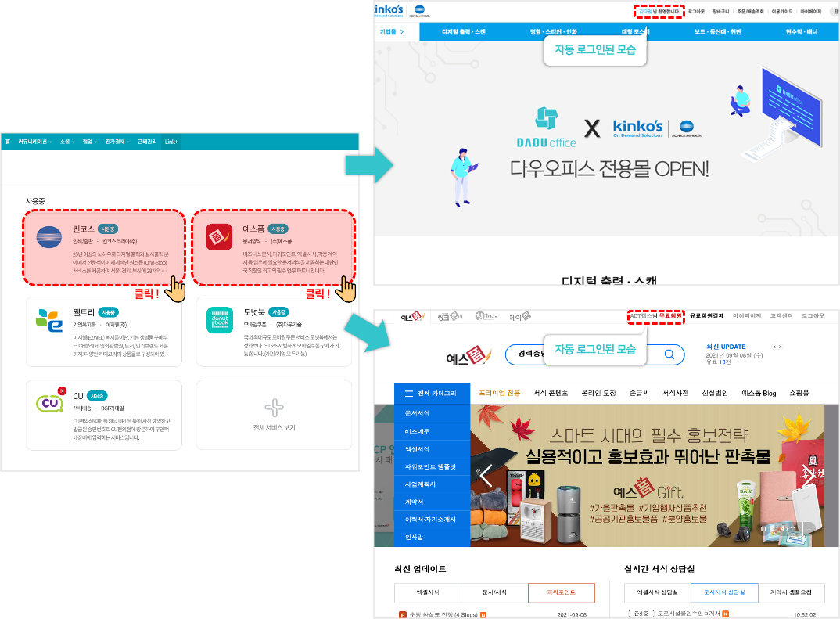This screenshot has height=619, width=840.
Task: Click the 전체 카테고리 hamburger icon
Action: pyautogui.click(x=409, y=394)
